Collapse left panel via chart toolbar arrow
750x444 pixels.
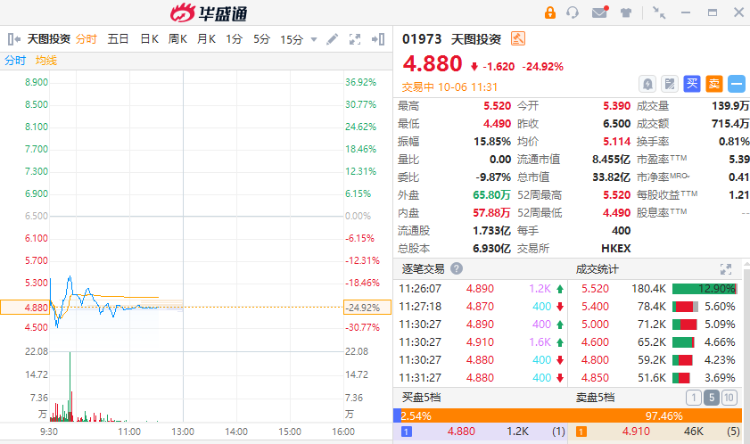tap(13, 39)
